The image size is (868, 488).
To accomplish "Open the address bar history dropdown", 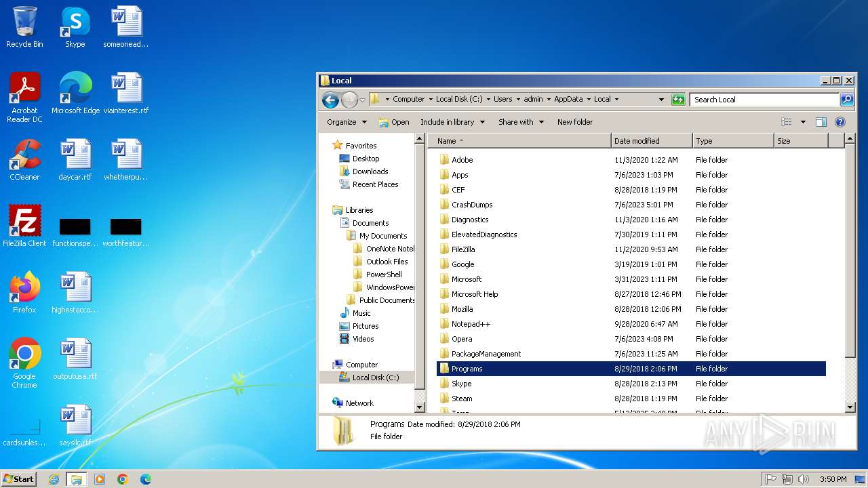I will pos(661,100).
